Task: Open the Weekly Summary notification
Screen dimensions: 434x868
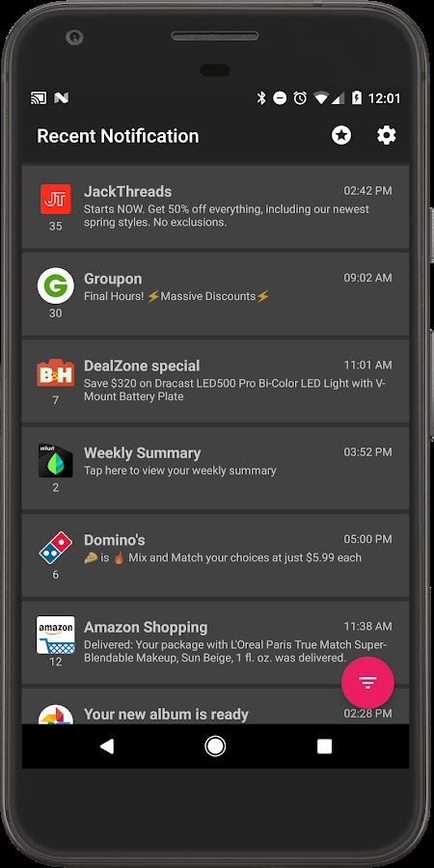Action: 215,469
